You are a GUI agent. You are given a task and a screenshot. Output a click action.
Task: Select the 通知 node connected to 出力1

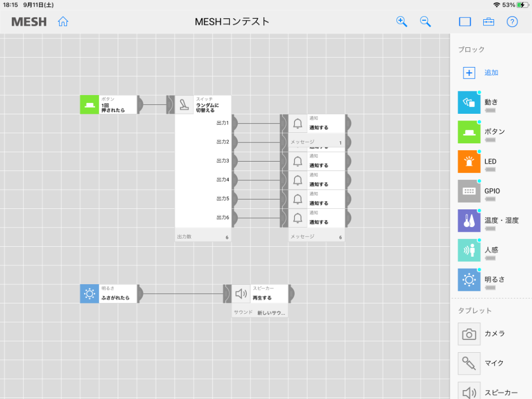click(x=316, y=124)
